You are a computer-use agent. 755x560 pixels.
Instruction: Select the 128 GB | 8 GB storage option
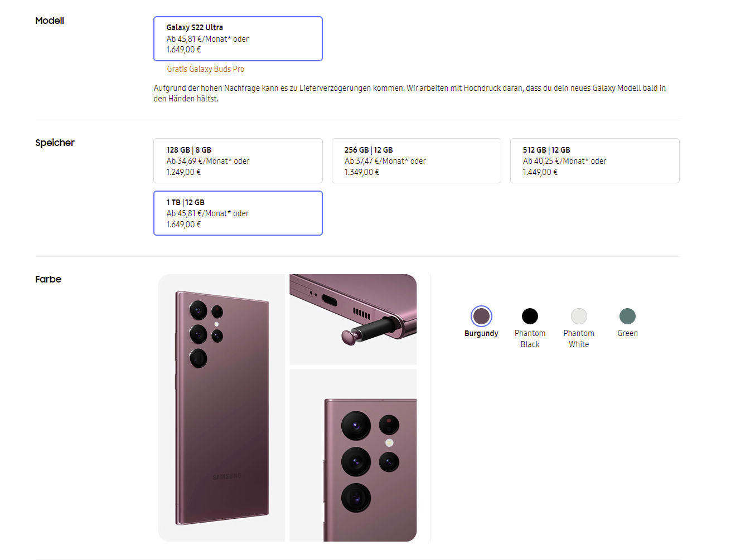(238, 160)
